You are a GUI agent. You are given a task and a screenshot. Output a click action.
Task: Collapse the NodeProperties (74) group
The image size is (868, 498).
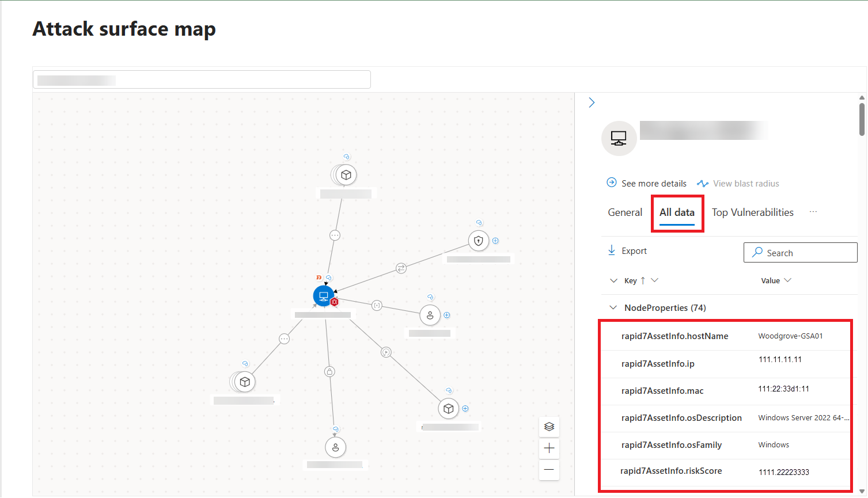tap(613, 308)
